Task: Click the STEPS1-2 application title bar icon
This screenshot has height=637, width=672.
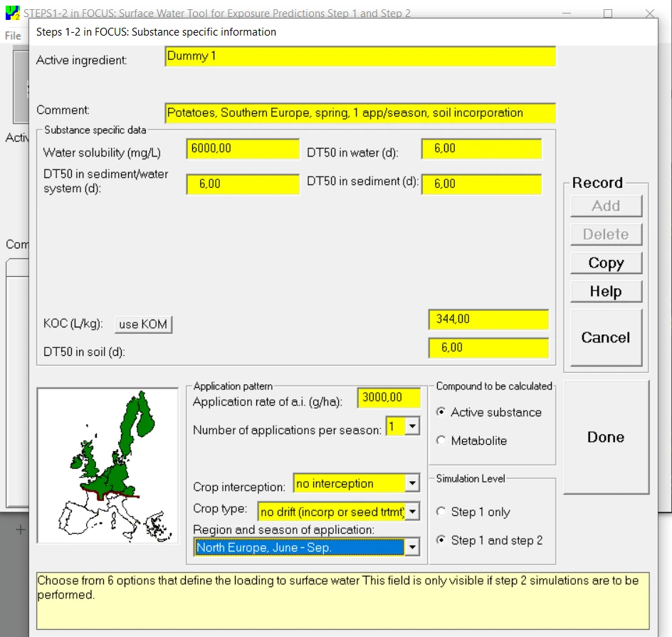Action: (12, 13)
